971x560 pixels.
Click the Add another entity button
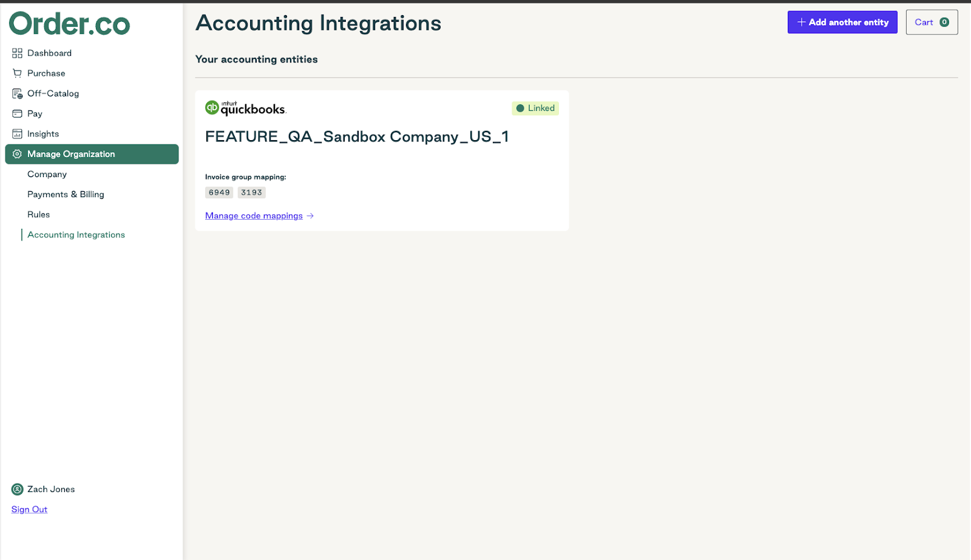[x=842, y=22]
